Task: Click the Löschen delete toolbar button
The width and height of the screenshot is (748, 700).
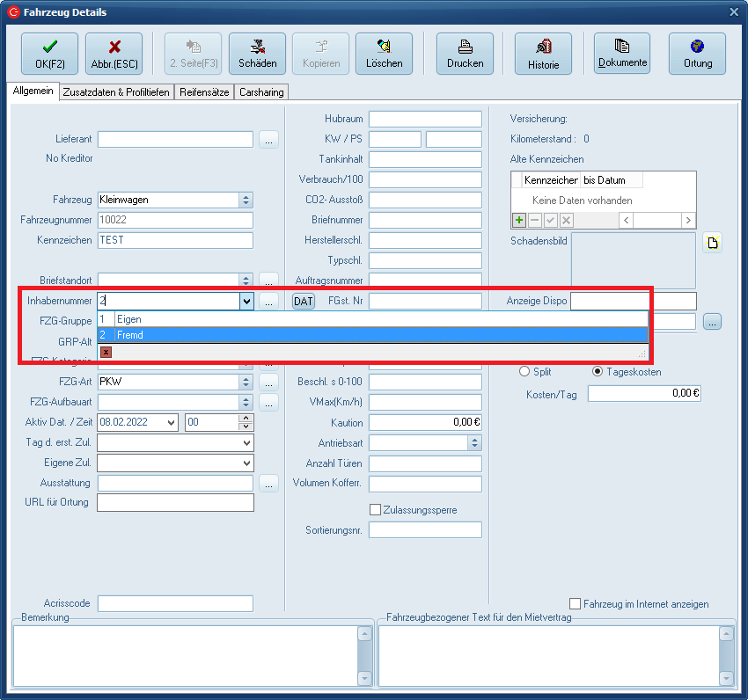Action: (384, 54)
